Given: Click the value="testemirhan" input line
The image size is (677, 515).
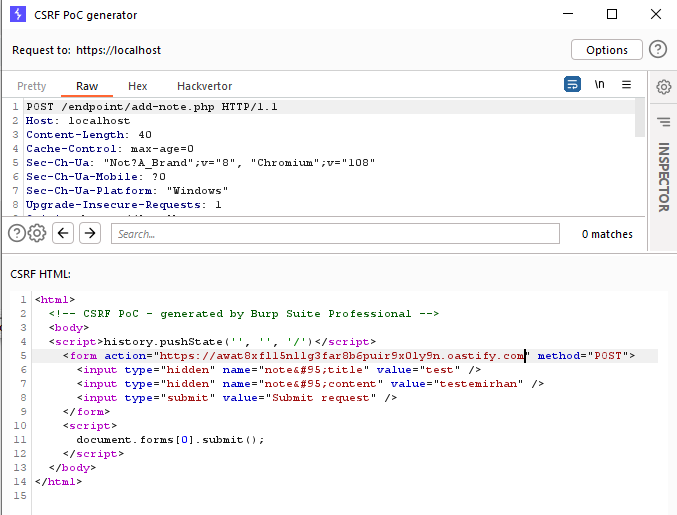Looking at the screenshot, I should [x=310, y=383].
